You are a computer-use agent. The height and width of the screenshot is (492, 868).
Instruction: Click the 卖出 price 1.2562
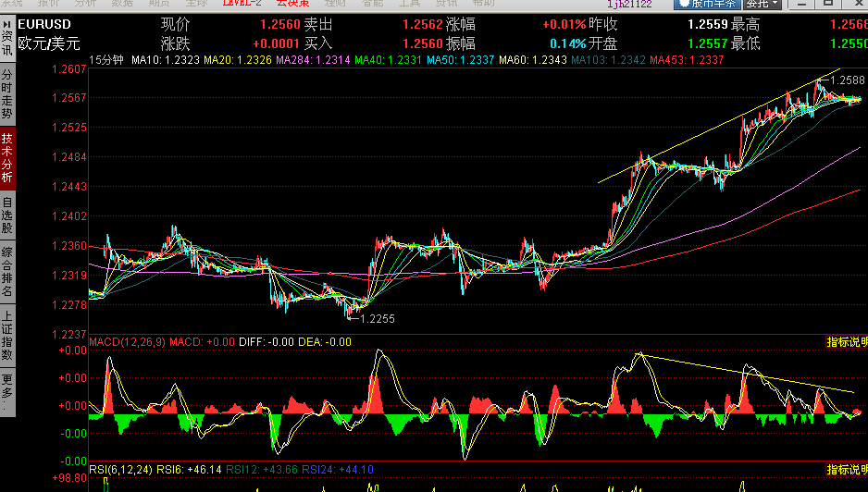click(x=423, y=24)
